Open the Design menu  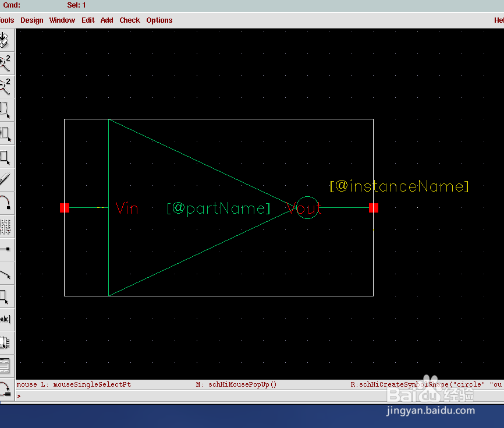coord(32,20)
